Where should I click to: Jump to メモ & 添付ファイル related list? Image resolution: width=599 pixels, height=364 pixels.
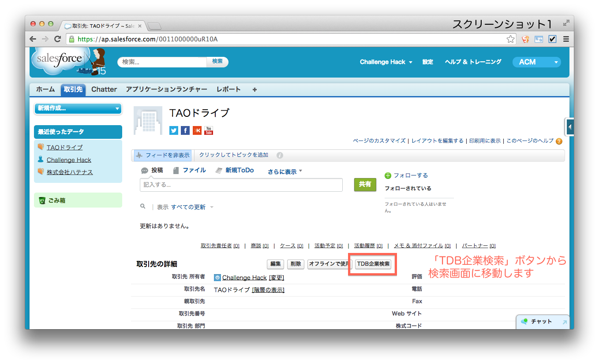tap(422, 246)
